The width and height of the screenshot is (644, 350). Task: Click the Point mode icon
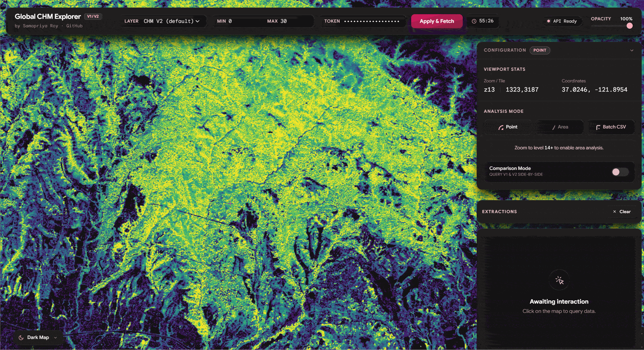click(501, 127)
